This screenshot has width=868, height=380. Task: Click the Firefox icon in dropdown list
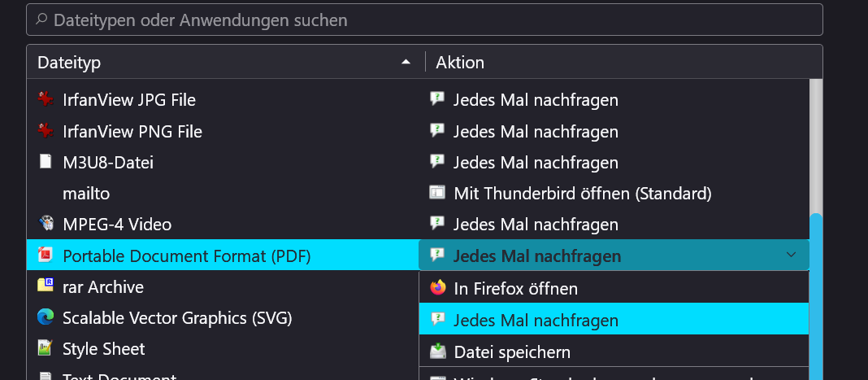click(x=438, y=288)
